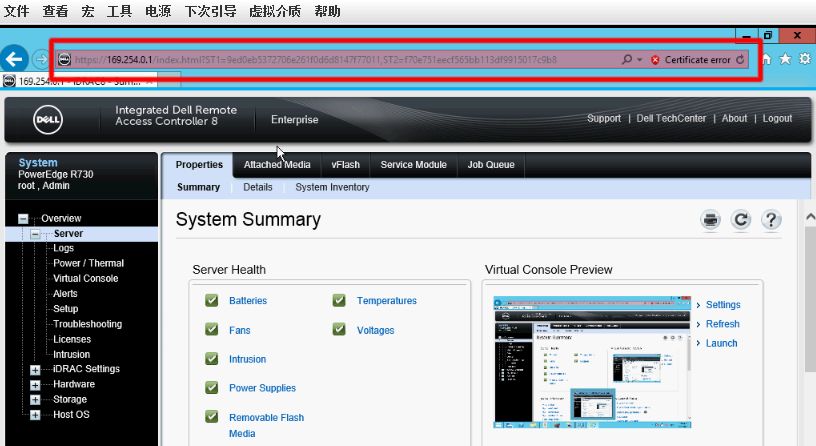Image resolution: width=816 pixels, height=446 pixels.
Task: Click the Removable Flash Media check icon
Action: (x=211, y=417)
